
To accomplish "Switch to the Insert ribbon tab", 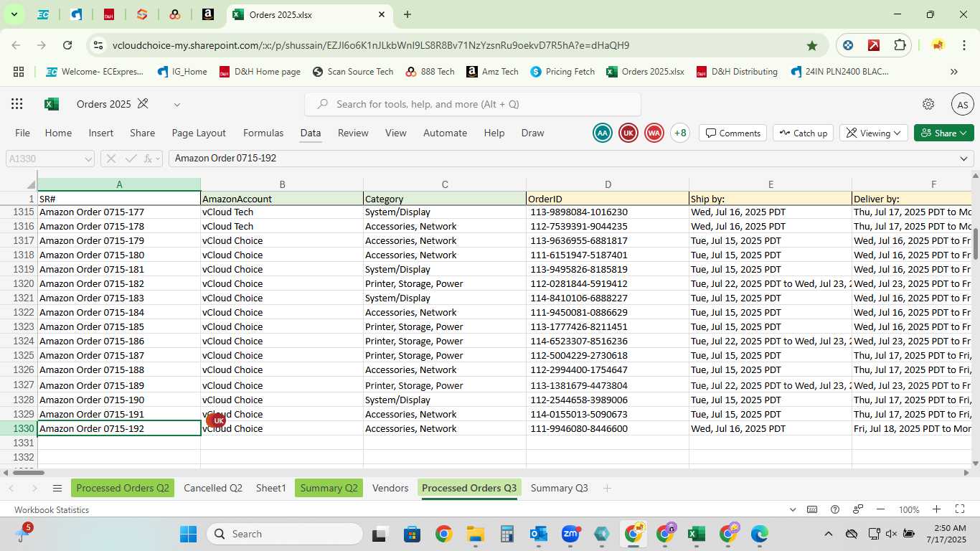I will click(x=101, y=133).
